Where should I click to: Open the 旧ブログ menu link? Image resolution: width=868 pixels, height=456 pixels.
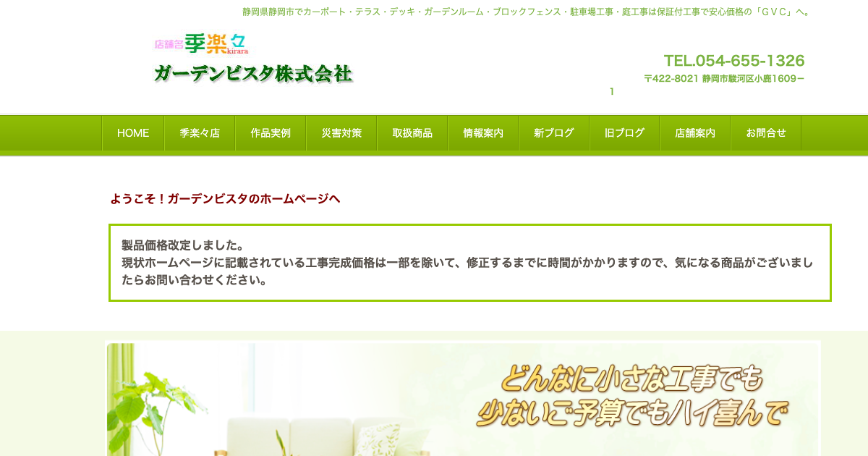[625, 133]
